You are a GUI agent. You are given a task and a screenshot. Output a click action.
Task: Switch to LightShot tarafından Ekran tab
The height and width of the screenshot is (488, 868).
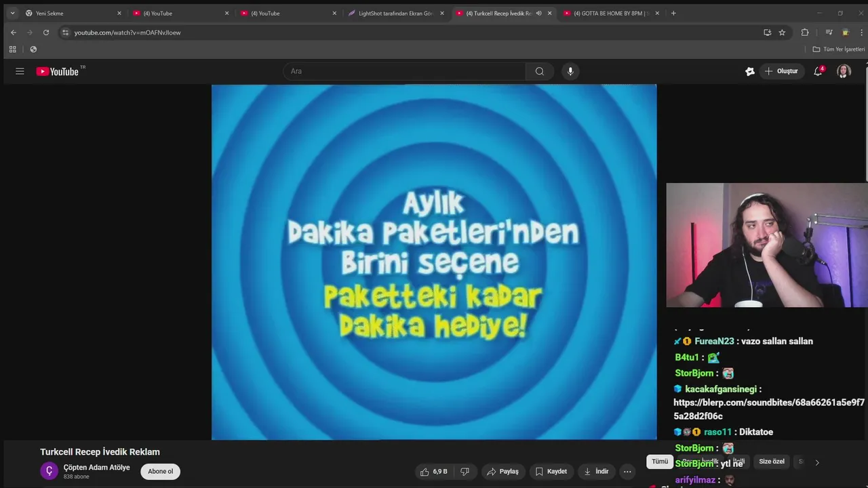coord(395,13)
